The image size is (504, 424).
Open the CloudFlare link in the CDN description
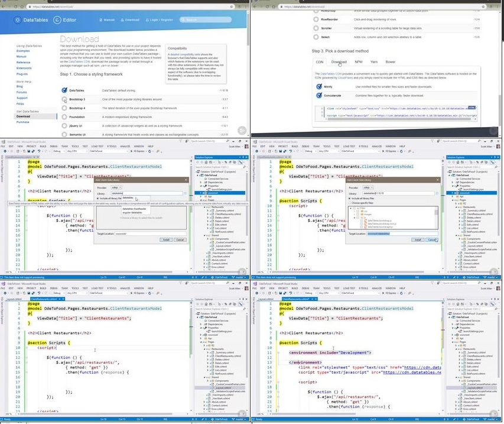[x=345, y=77]
